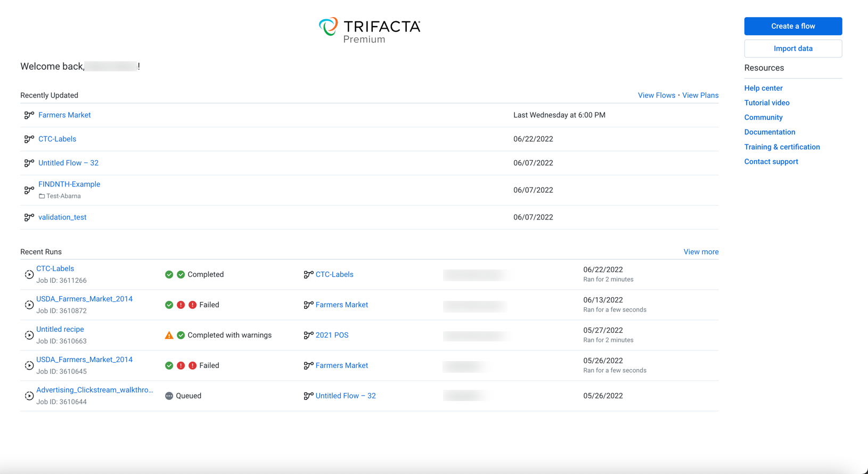Click the Create a flow button
Image resolution: width=868 pixels, height=474 pixels.
pos(793,26)
